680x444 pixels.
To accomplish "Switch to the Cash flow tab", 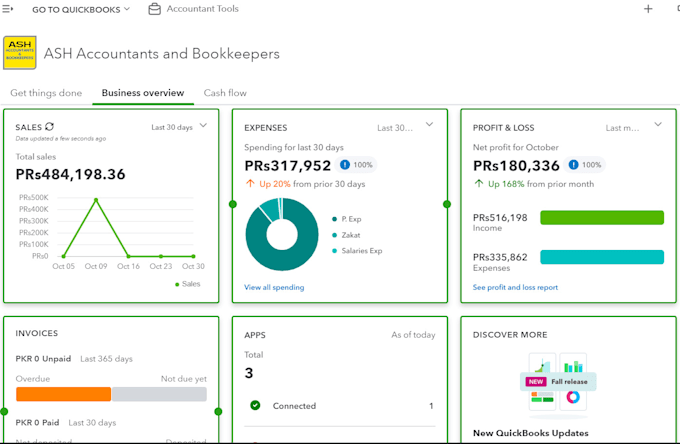I will point(225,93).
